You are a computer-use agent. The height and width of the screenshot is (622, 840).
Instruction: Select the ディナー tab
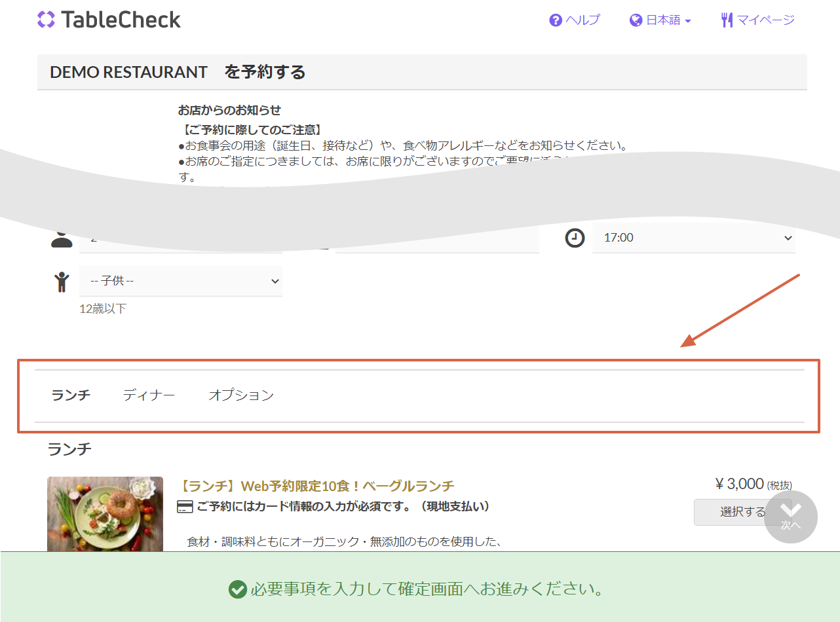click(x=149, y=395)
